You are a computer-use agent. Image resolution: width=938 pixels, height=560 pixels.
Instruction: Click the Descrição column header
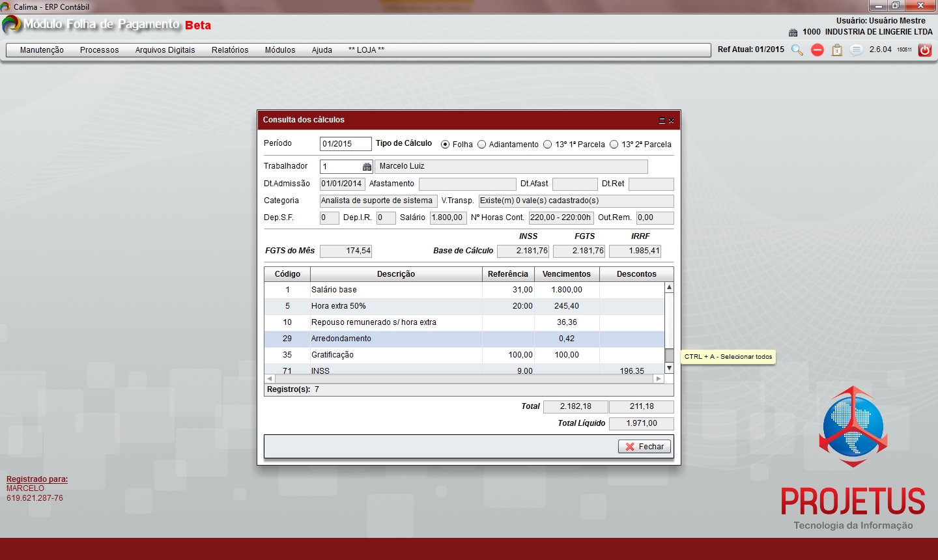pyautogui.click(x=395, y=274)
